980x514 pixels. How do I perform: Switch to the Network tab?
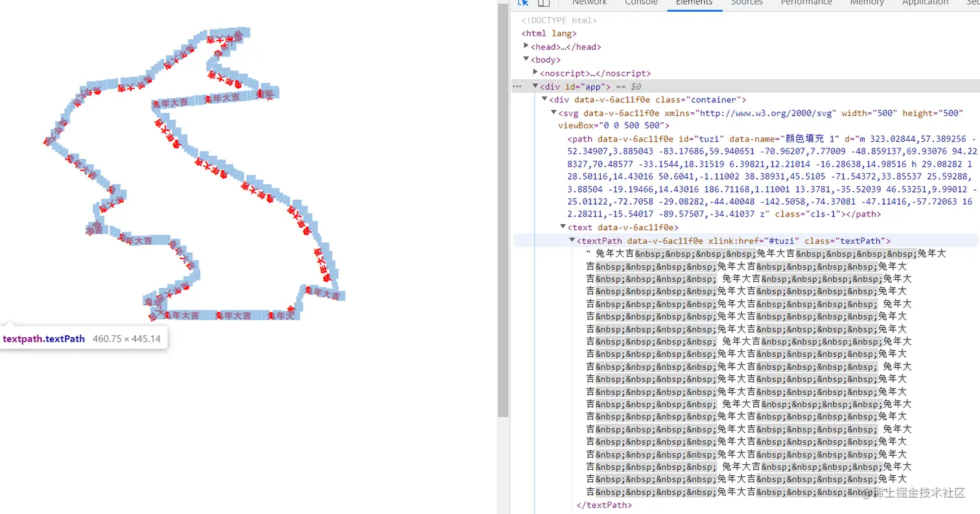coord(589,3)
